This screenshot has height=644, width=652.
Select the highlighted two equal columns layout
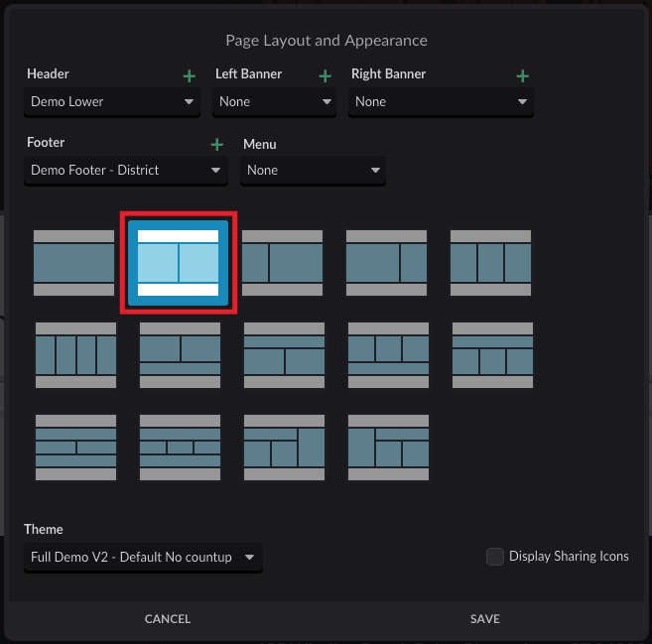(178, 263)
